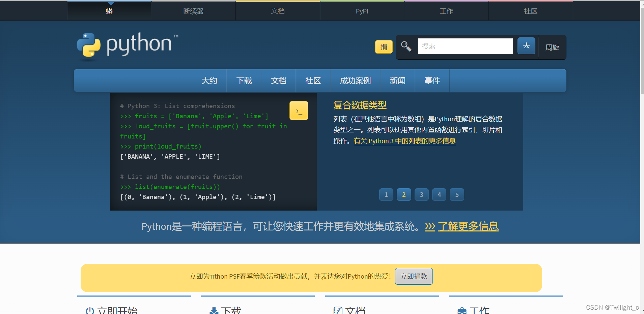Click the yellow 捐 donate button
The width and height of the screenshot is (644, 314).
coord(384,47)
